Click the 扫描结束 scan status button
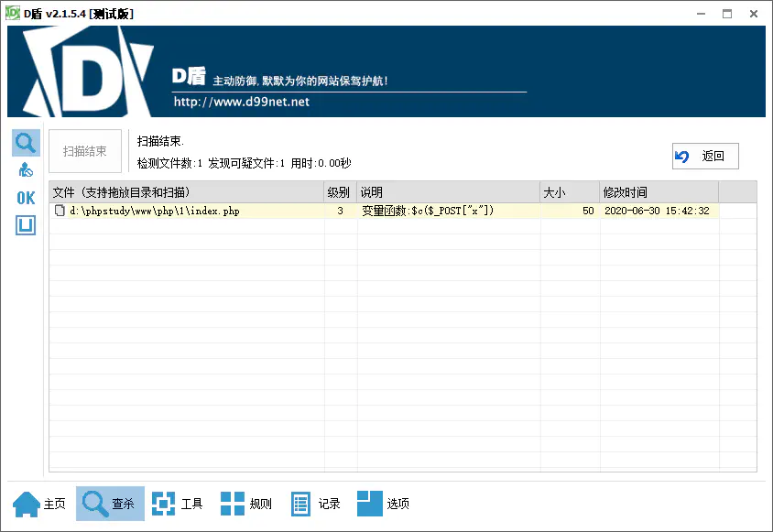 [x=84, y=151]
